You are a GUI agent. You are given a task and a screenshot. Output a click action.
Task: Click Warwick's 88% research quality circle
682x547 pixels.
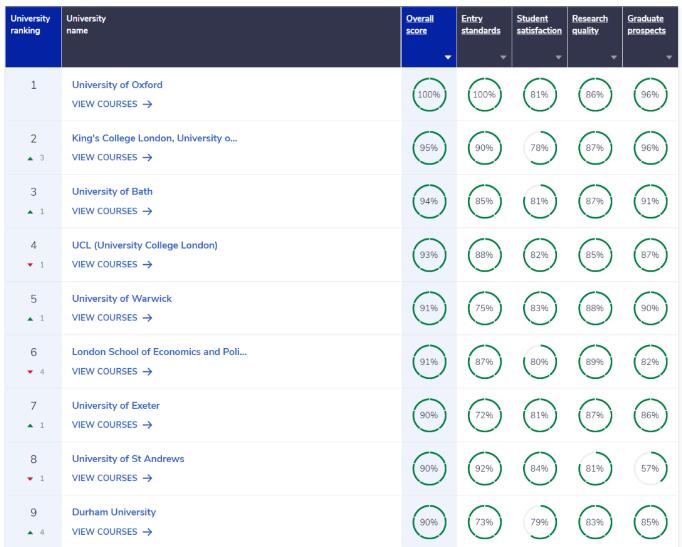click(595, 308)
